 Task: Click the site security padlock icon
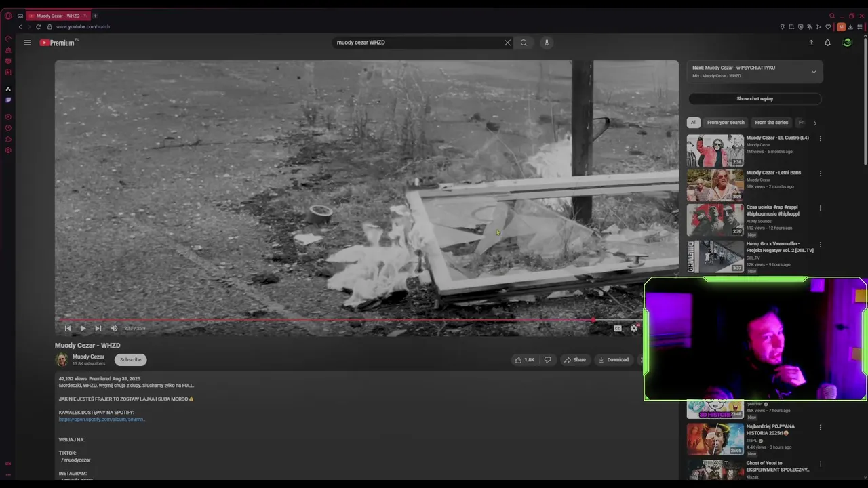pyautogui.click(x=49, y=26)
